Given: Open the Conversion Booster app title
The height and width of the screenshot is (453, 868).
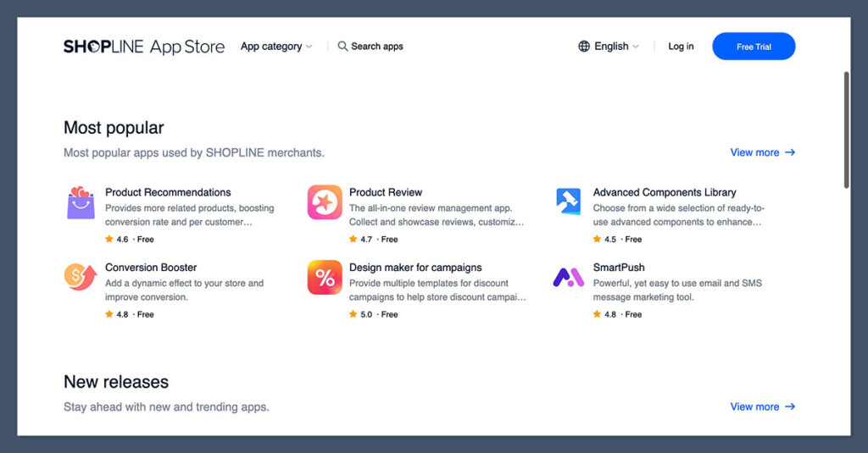Looking at the screenshot, I should (x=151, y=268).
